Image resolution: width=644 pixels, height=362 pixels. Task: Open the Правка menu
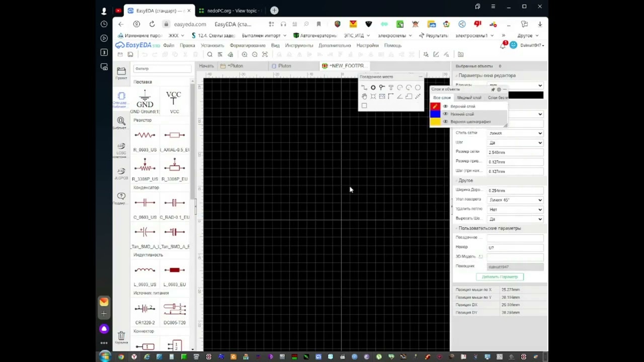pos(187,45)
